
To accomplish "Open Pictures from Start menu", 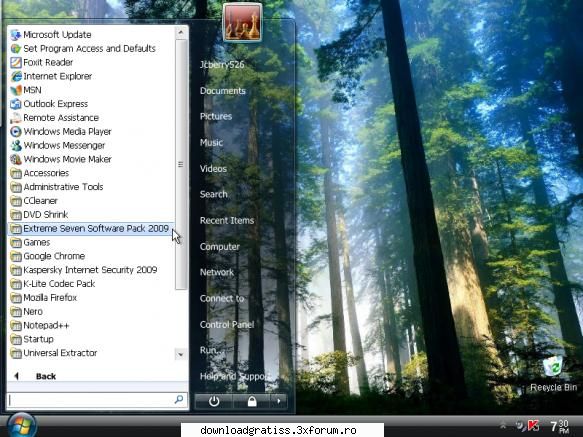I will click(216, 116).
